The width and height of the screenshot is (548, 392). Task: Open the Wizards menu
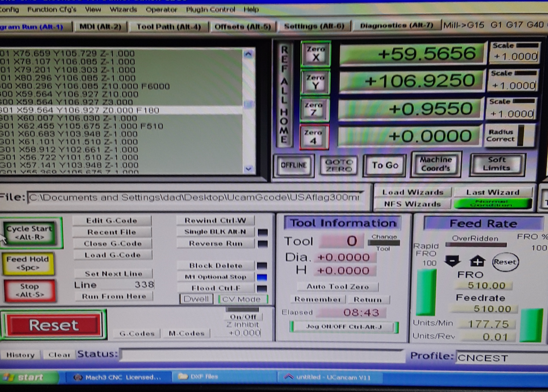point(123,10)
